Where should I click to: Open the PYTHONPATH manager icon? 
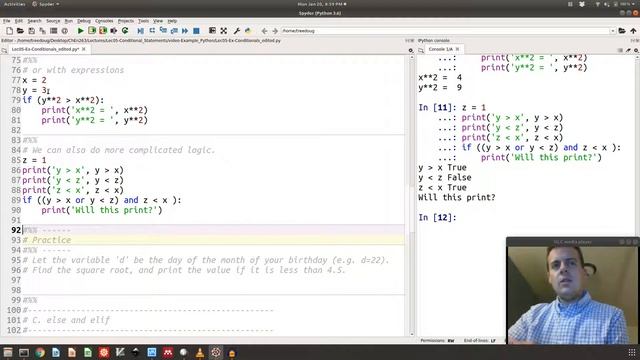pyautogui.click(x=247, y=31)
